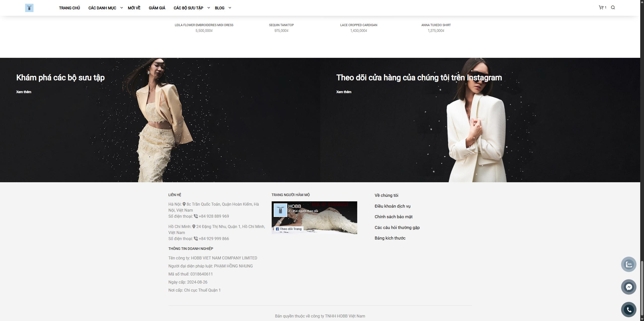Image resolution: width=644 pixels, height=321 pixels.
Task: Click the TRANG NGƯỜI HÂM MỘ heading
Action: click(291, 195)
